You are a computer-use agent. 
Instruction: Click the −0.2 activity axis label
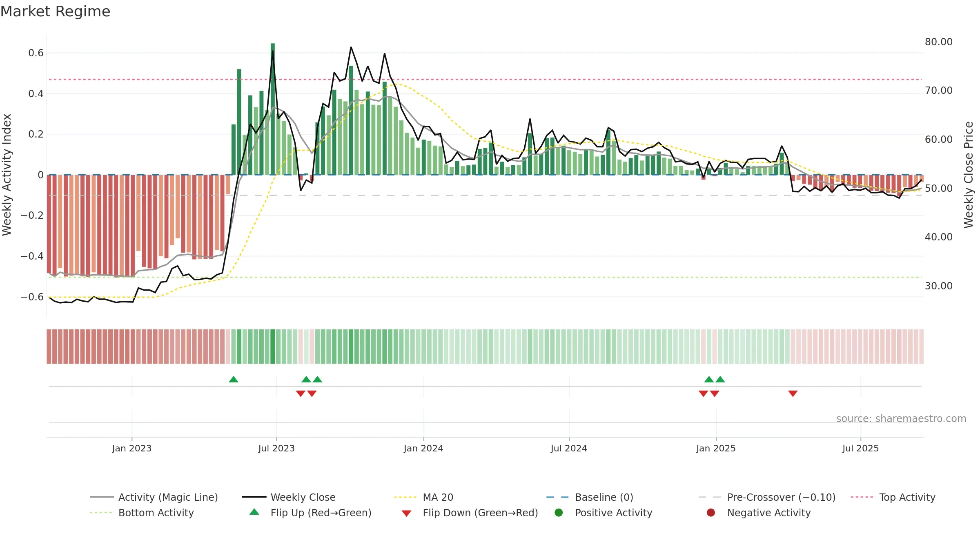[32, 216]
